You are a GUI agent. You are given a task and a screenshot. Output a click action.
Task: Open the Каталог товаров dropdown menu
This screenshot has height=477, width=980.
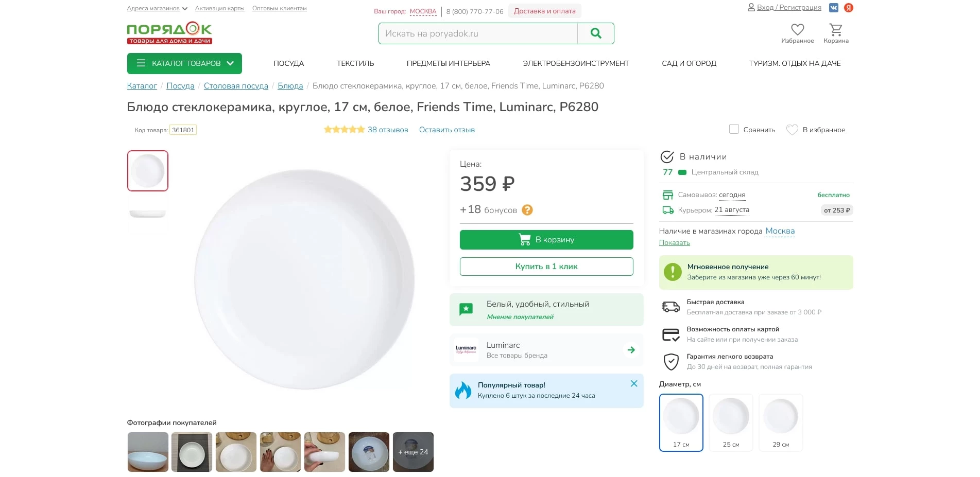point(184,63)
